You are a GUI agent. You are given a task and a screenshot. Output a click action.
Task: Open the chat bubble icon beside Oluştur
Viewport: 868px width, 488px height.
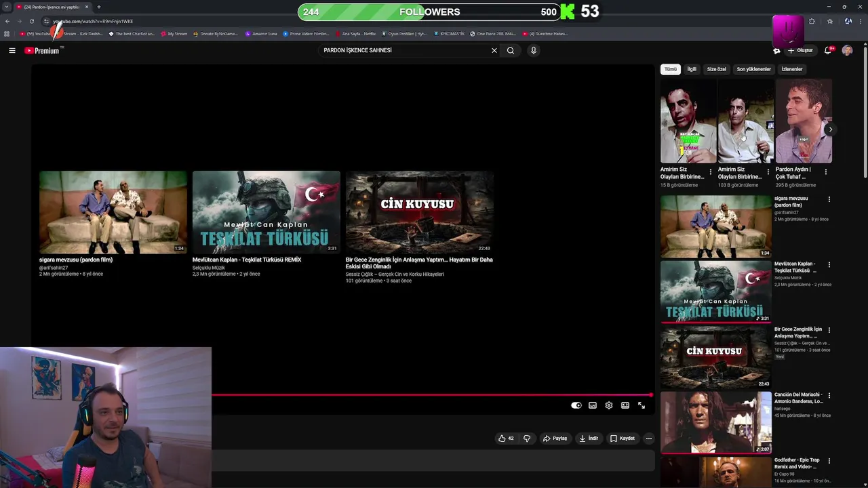tap(776, 51)
